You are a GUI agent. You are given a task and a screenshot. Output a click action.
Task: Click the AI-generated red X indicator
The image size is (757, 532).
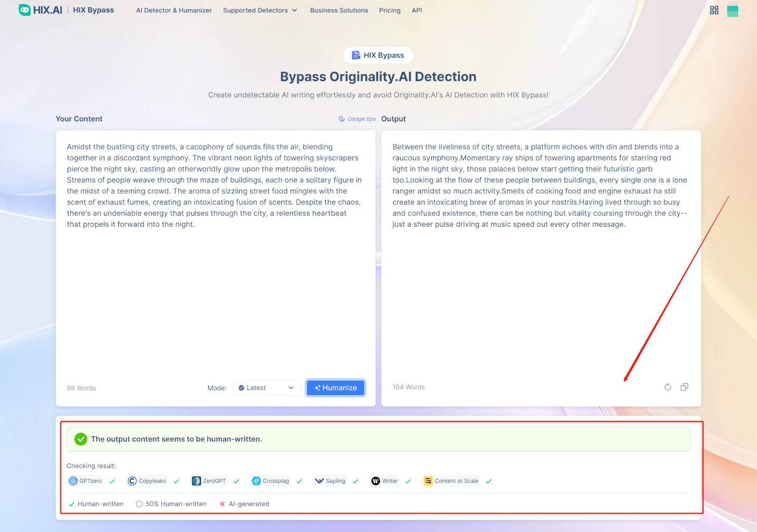[x=222, y=504]
